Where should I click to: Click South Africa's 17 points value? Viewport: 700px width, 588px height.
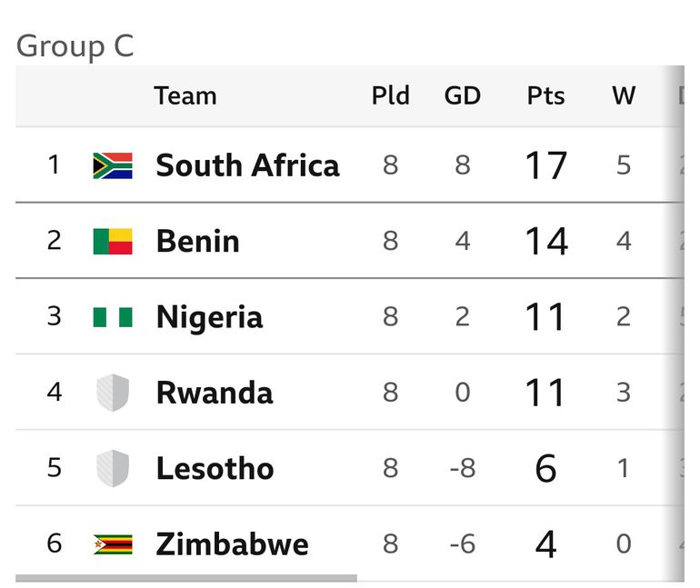545,165
